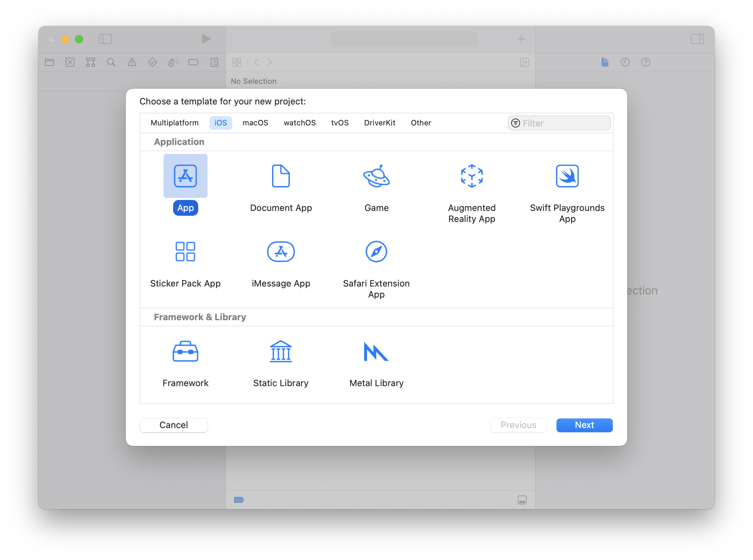Screen dimensions: 753x560
Task: Go back in editor history
Action: 256,62
